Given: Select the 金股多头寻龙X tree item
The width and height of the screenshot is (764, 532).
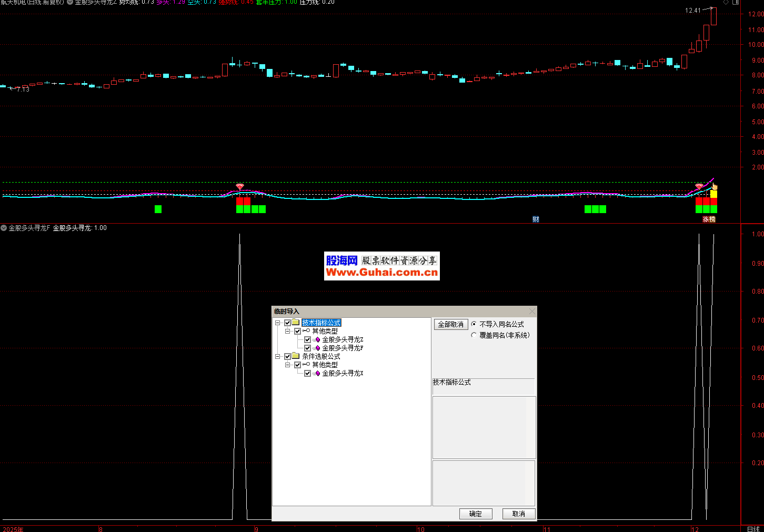Looking at the screenshot, I should point(343,373).
